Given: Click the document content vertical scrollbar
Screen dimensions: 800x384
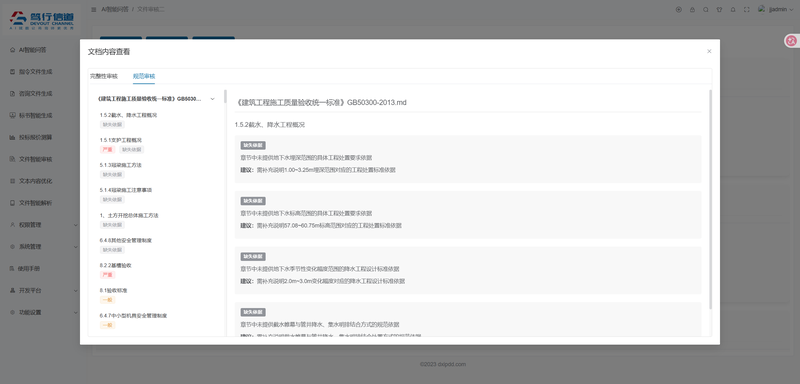Looking at the screenshot, I should tap(710, 199).
